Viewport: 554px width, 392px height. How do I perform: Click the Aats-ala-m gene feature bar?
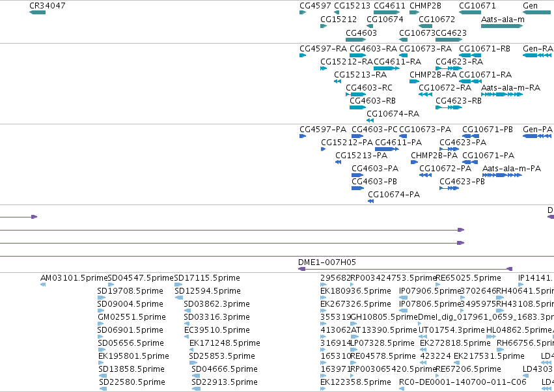point(502,26)
